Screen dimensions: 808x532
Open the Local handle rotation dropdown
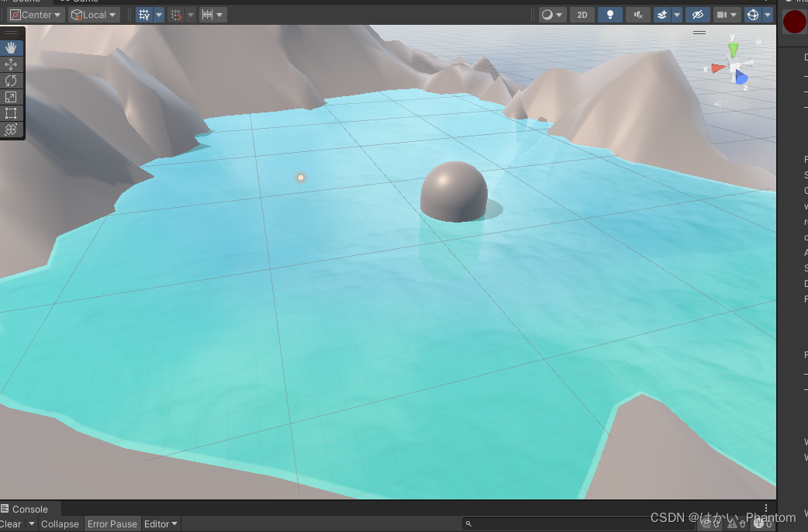coord(94,15)
